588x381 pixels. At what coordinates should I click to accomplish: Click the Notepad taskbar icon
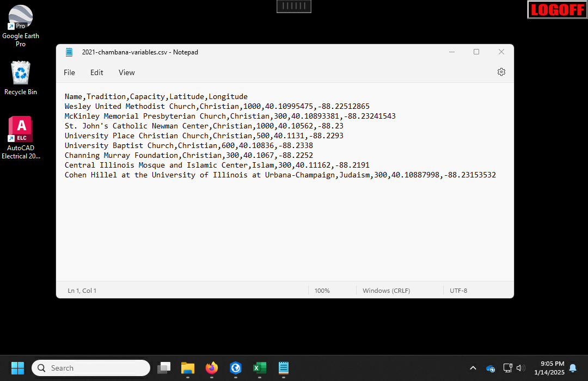tap(283, 368)
